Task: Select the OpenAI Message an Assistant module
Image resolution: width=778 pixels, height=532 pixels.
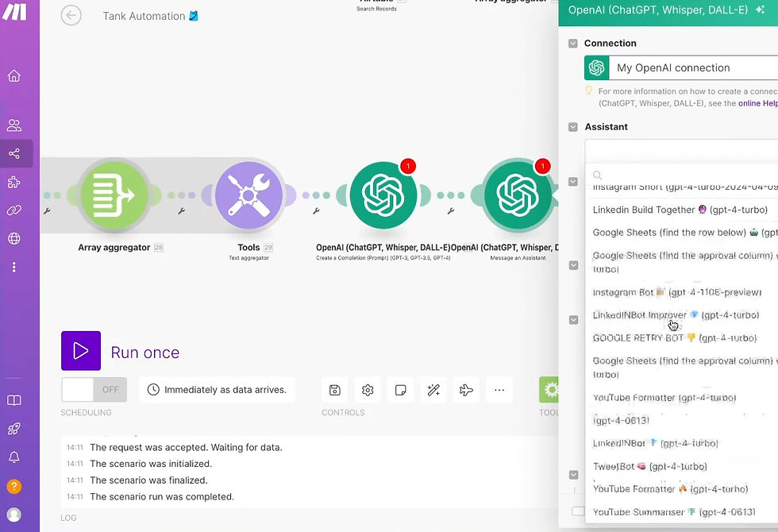Action: pyautogui.click(x=518, y=195)
